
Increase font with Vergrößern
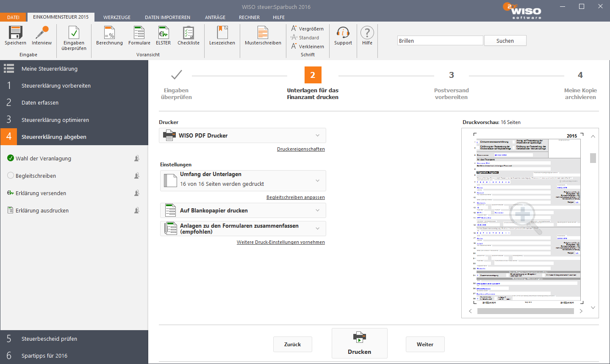coord(307,29)
